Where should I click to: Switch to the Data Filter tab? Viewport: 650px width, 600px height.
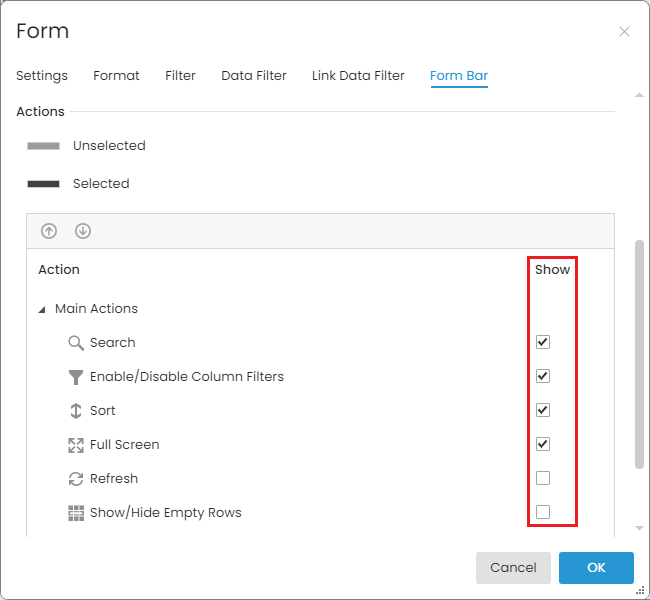[254, 75]
